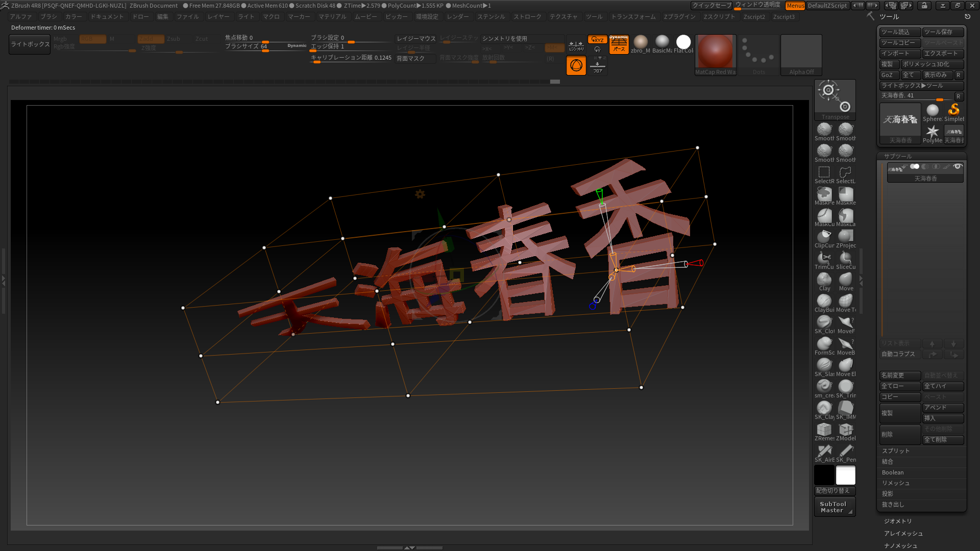The image size is (980, 551).
Task: Toggle the Dynamic perspective button
Action: point(619,44)
